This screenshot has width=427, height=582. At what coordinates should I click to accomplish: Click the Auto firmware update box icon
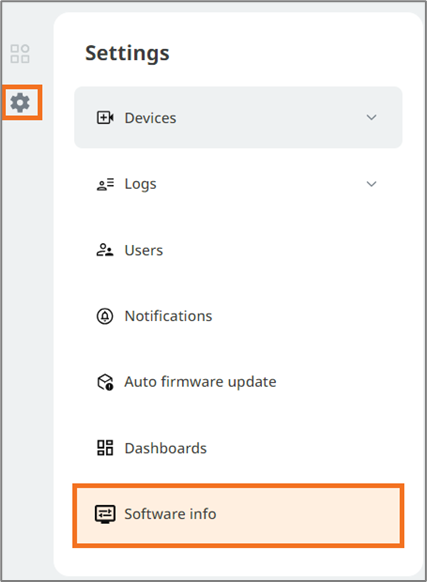click(x=105, y=382)
